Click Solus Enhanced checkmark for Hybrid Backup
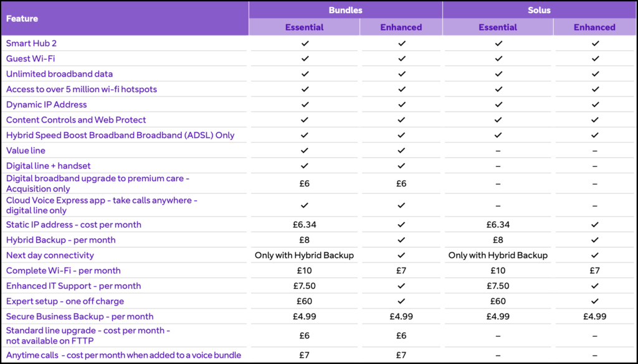 click(595, 240)
